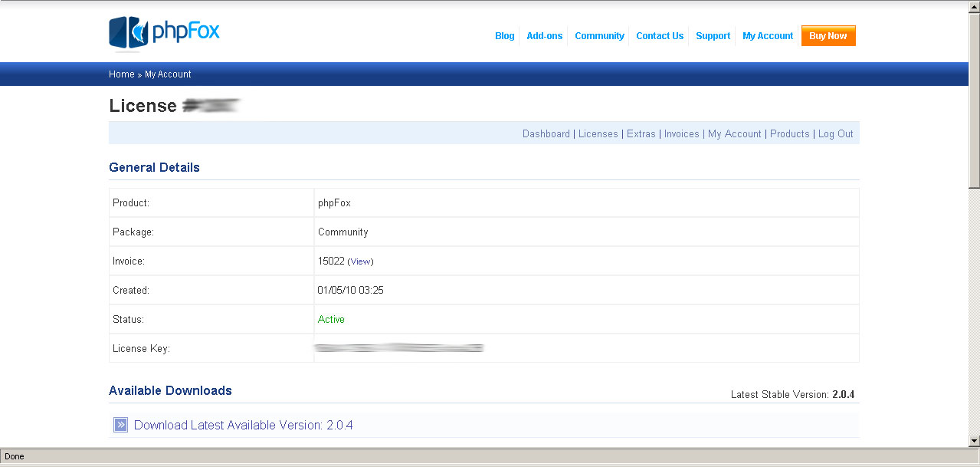980x467 pixels.
Task: Open My Account in top navigation
Action: [768, 36]
